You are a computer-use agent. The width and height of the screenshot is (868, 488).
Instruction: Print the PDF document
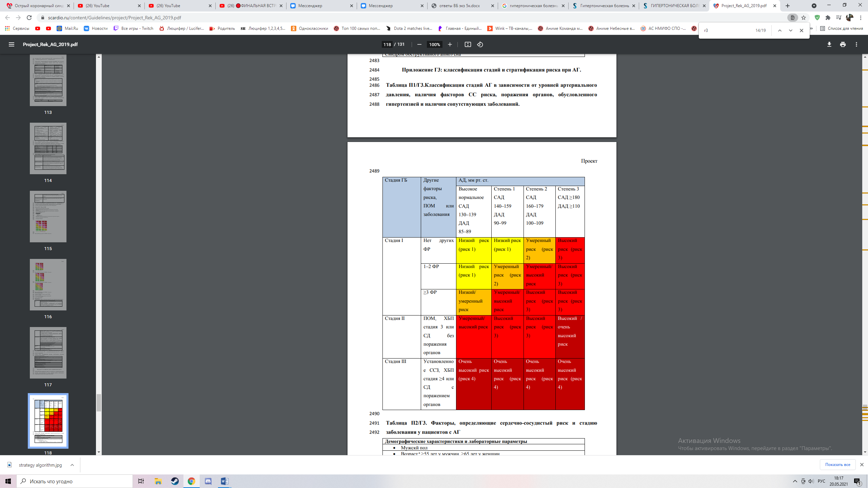843,44
